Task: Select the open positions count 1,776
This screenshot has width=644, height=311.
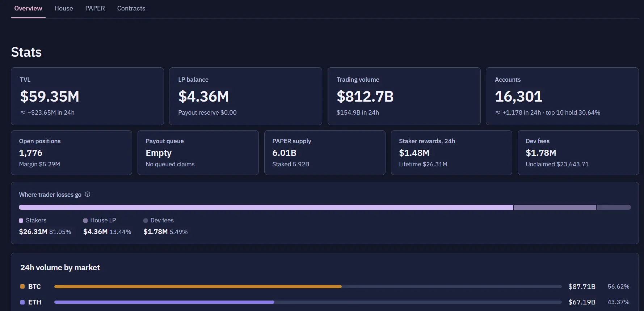Action: (31, 153)
